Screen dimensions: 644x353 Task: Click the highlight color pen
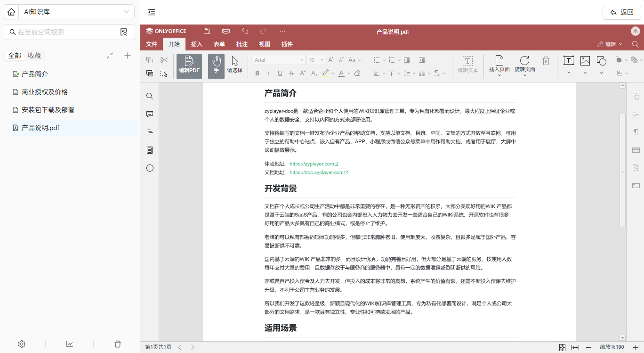[326, 73]
